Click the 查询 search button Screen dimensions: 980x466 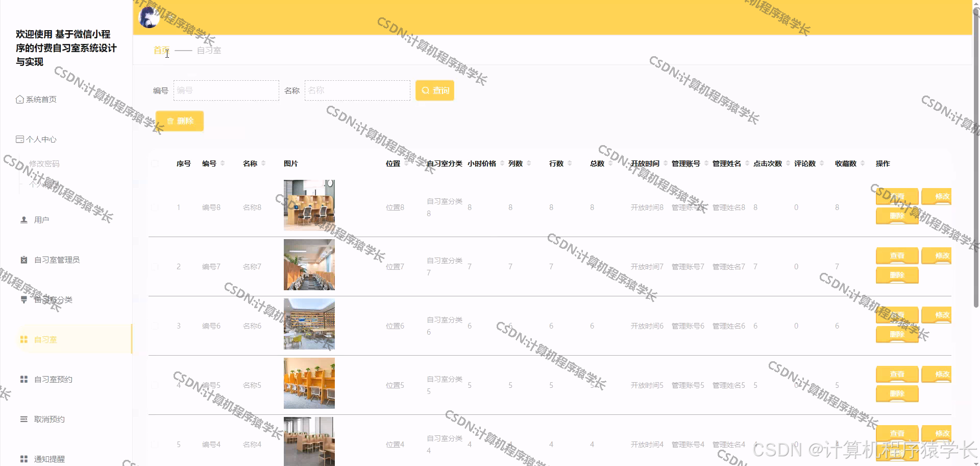coord(435,90)
